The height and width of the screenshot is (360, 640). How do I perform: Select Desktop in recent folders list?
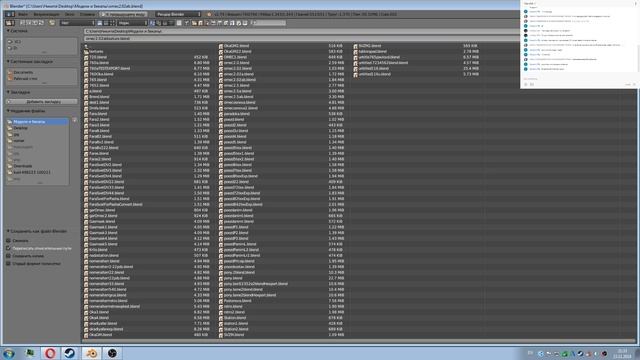(38, 128)
